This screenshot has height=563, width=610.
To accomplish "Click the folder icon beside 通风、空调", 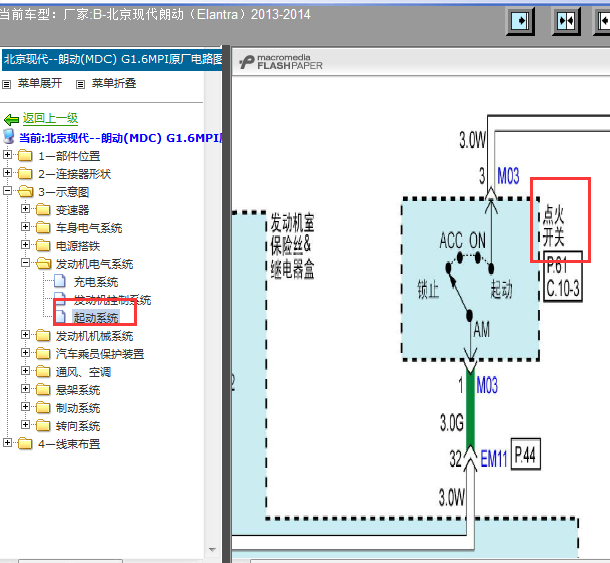I will (43, 372).
